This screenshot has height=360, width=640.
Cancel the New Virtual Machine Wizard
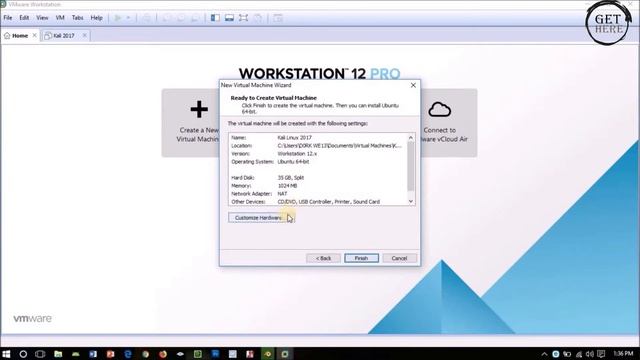pyautogui.click(x=399, y=258)
